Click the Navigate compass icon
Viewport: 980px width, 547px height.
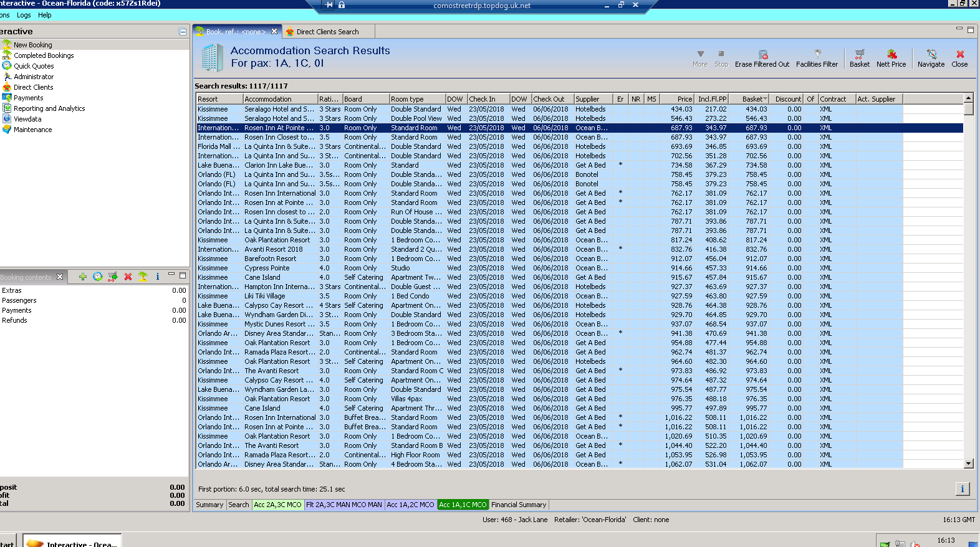coord(931,54)
